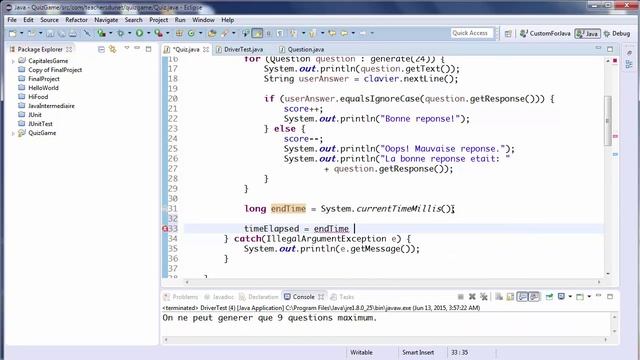Open Package Explorer view menu triangle

[x=127, y=49]
